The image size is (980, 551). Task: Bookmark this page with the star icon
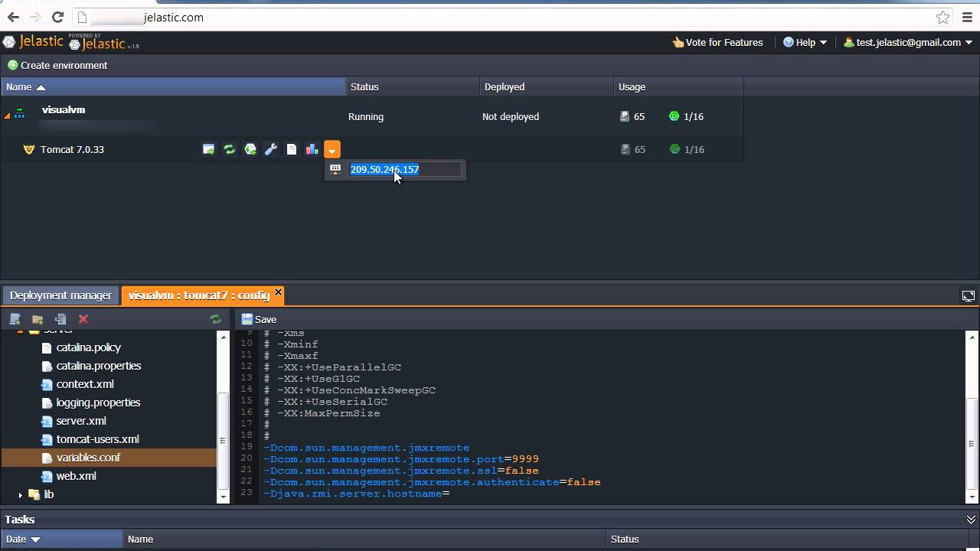coord(942,17)
